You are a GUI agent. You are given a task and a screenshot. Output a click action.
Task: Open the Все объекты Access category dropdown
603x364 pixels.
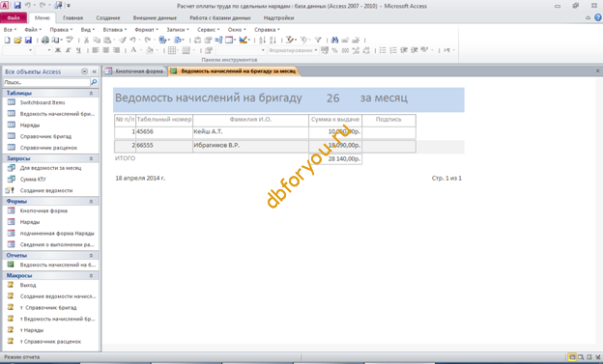pos(84,71)
